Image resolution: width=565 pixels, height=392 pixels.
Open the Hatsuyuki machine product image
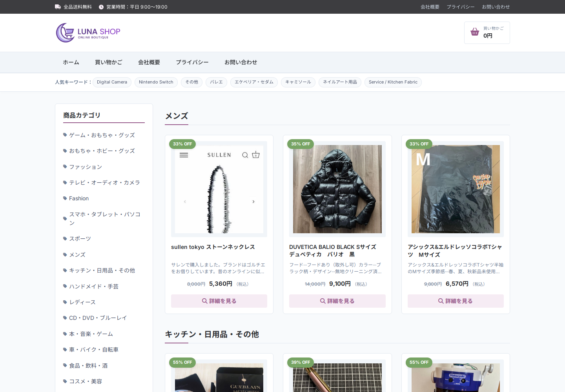point(456,377)
